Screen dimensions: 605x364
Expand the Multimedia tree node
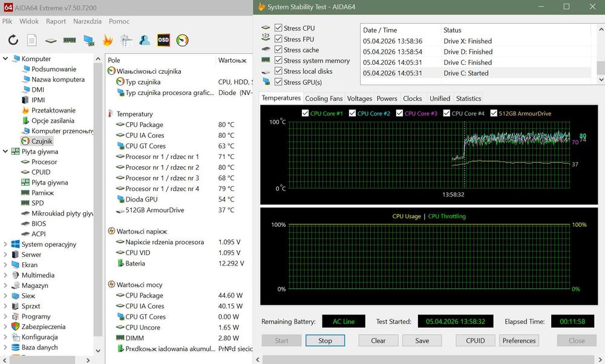pos(5,275)
